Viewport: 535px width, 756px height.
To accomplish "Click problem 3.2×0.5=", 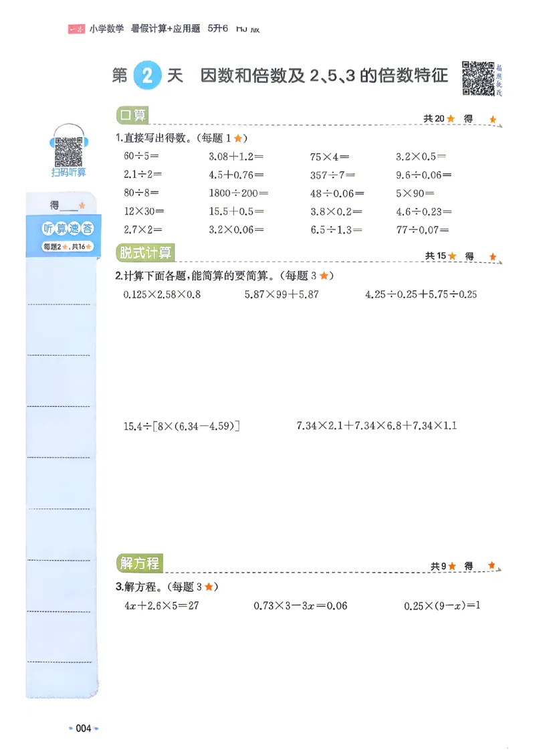I will pos(421,156).
